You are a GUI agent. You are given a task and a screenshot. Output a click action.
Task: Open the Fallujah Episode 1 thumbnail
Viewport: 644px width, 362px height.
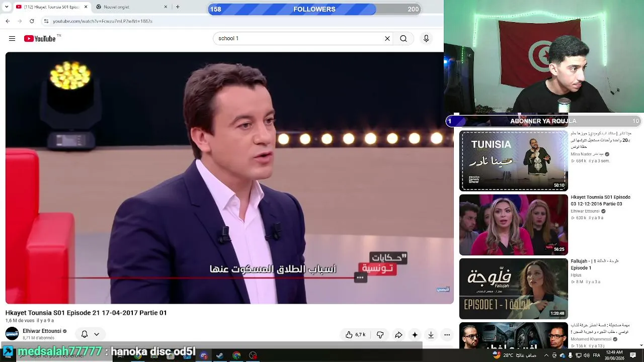(x=514, y=289)
